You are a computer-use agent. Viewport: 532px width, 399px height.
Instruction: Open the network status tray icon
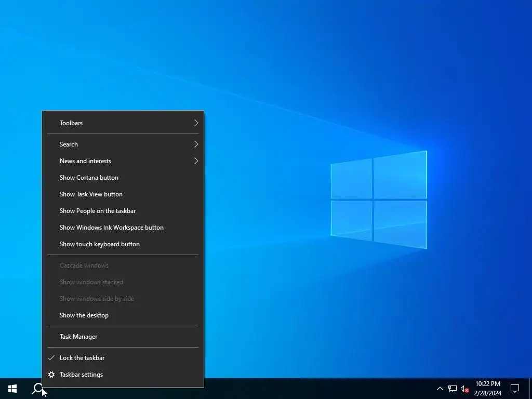[453, 389]
